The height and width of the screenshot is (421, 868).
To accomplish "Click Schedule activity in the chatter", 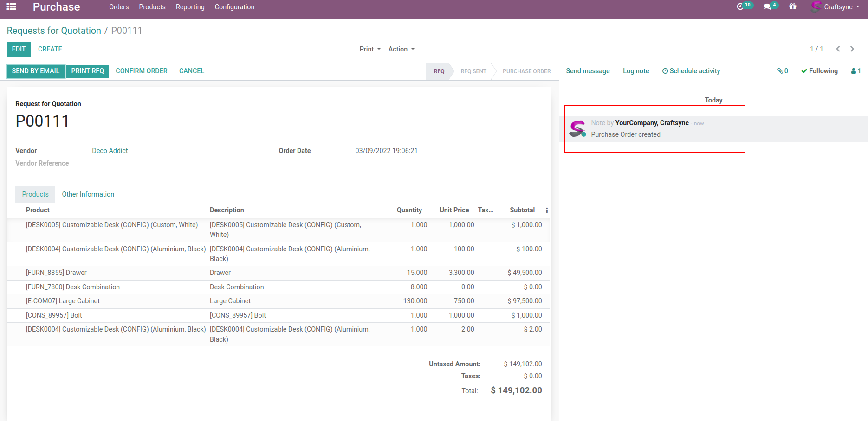I will pyautogui.click(x=691, y=71).
